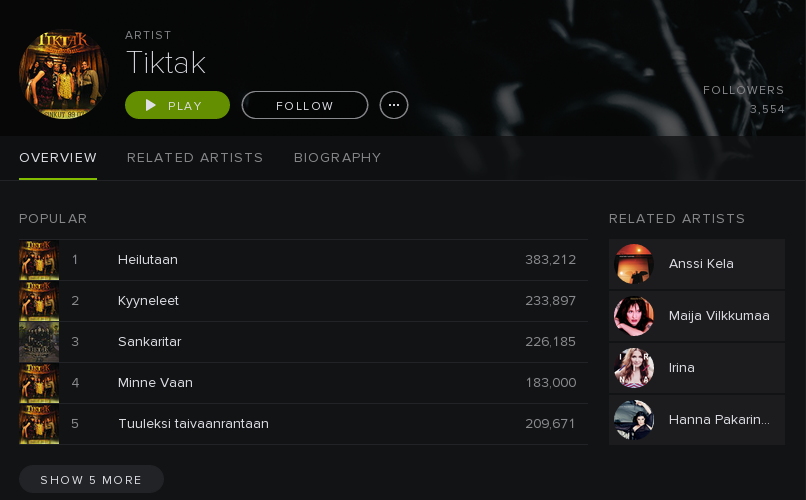Click the followers count 3,554
This screenshot has width=806, height=500.
[x=767, y=110]
